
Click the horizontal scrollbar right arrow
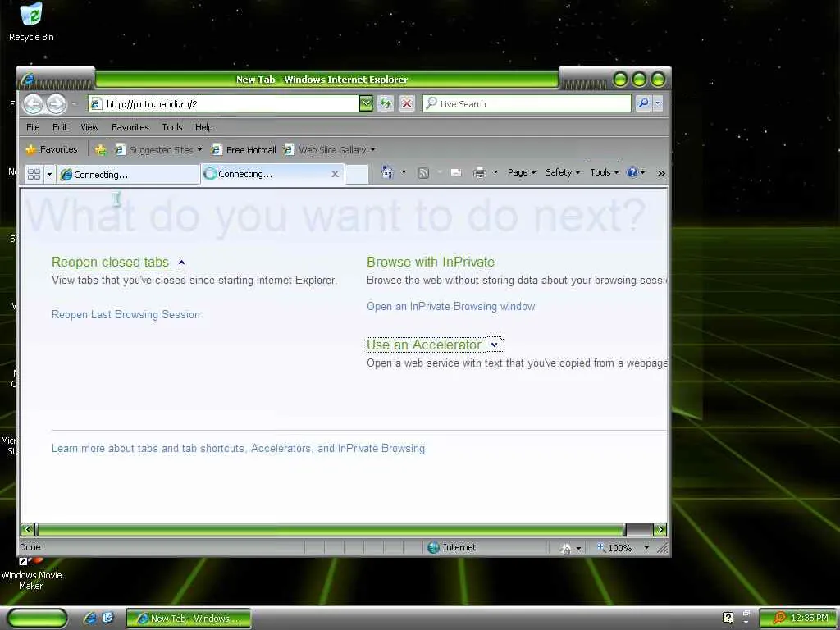click(660, 529)
